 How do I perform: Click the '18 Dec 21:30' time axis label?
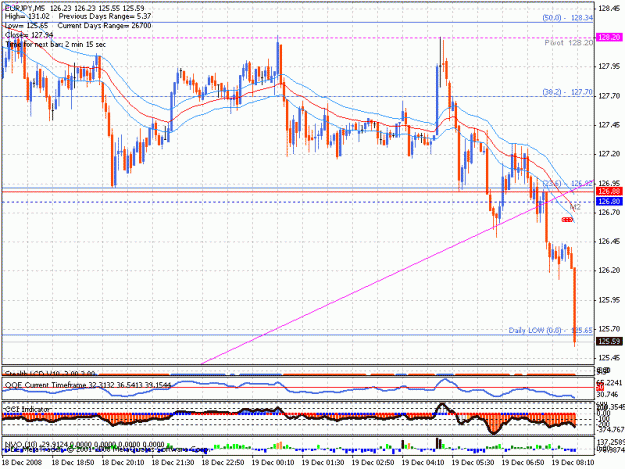(x=173, y=463)
